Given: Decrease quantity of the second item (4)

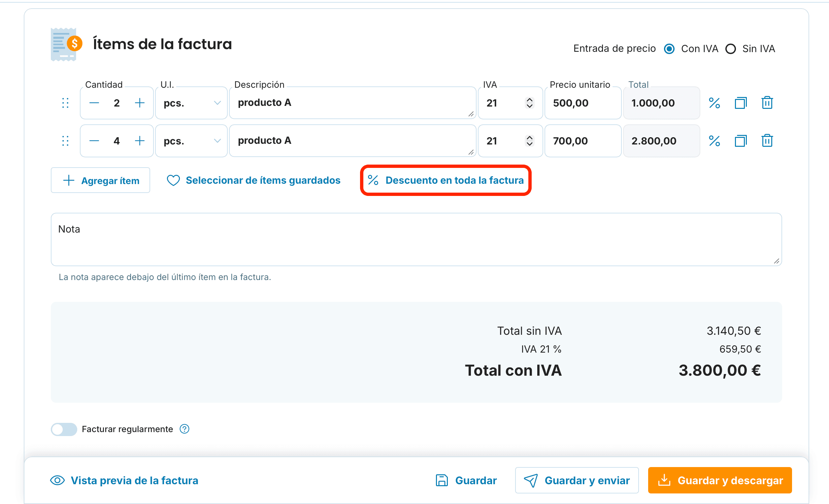Looking at the screenshot, I should point(94,141).
